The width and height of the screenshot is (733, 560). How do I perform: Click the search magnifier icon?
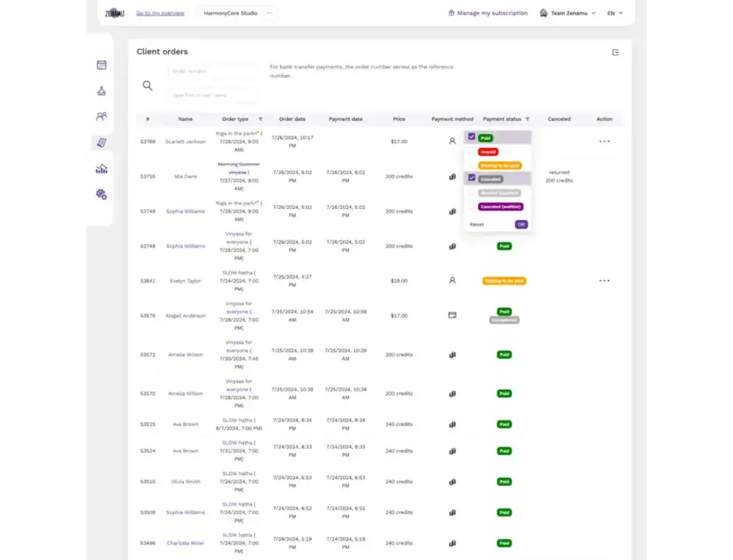(x=147, y=86)
